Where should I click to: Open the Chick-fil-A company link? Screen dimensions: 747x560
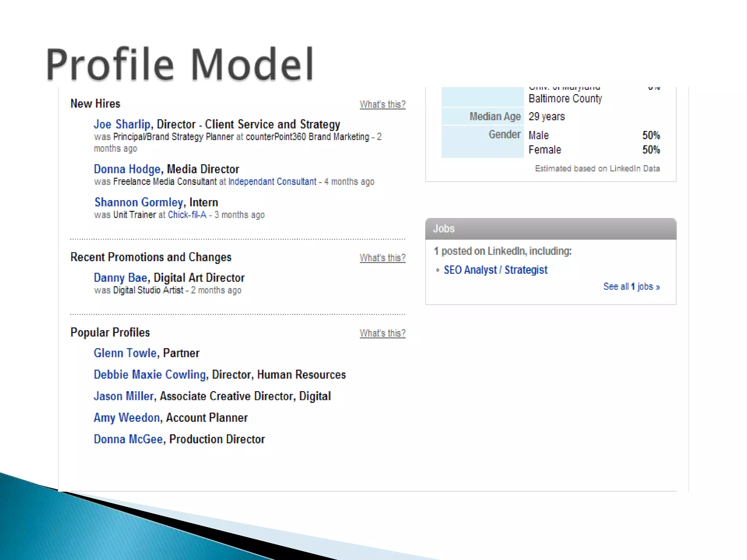pyautogui.click(x=187, y=215)
